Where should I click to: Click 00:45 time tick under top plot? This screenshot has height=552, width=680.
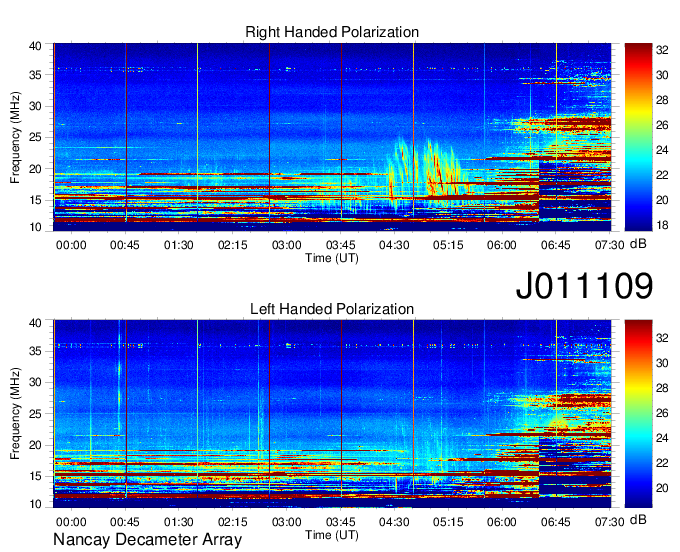(125, 245)
